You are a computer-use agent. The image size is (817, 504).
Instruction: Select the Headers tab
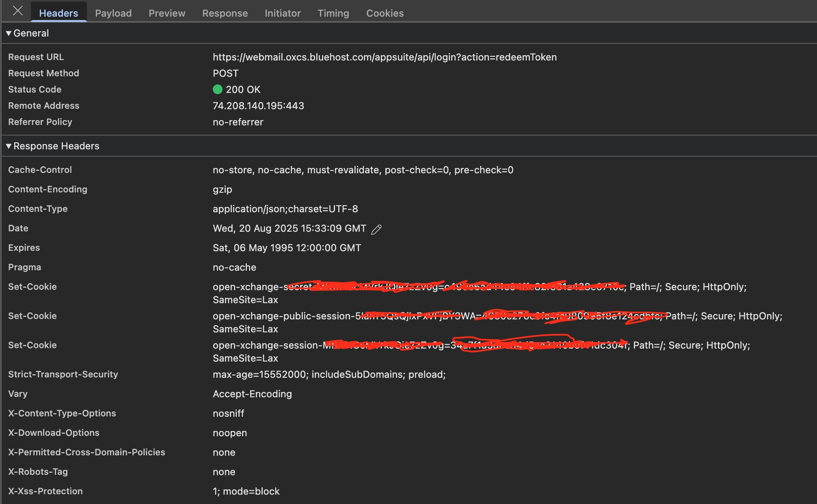point(58,13)
